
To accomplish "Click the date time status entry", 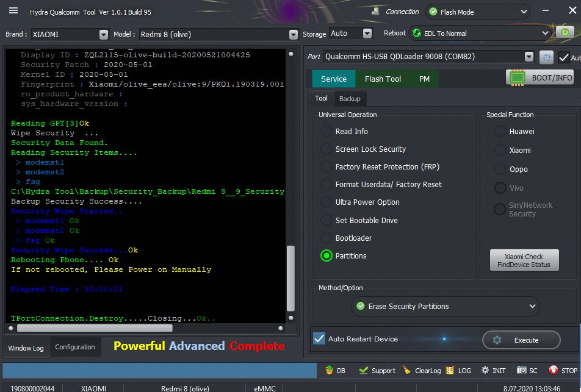I will click(532, 388).
